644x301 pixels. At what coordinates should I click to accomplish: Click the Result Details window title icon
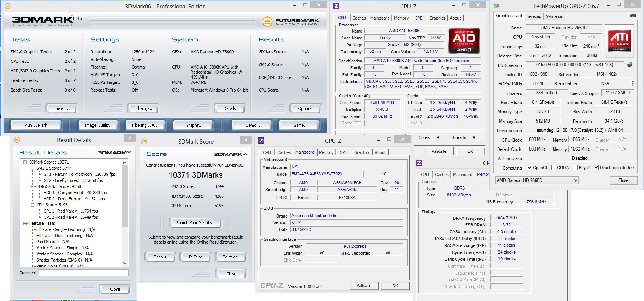coord(17,140)
